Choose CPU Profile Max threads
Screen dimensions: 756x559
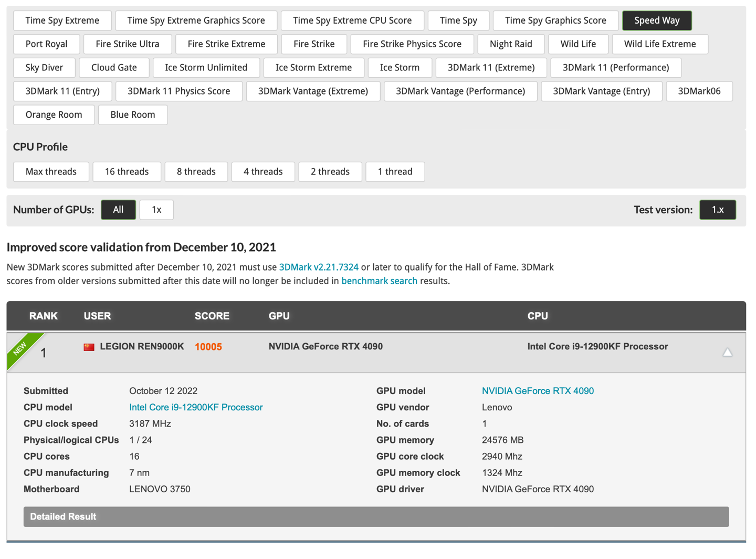51,172
